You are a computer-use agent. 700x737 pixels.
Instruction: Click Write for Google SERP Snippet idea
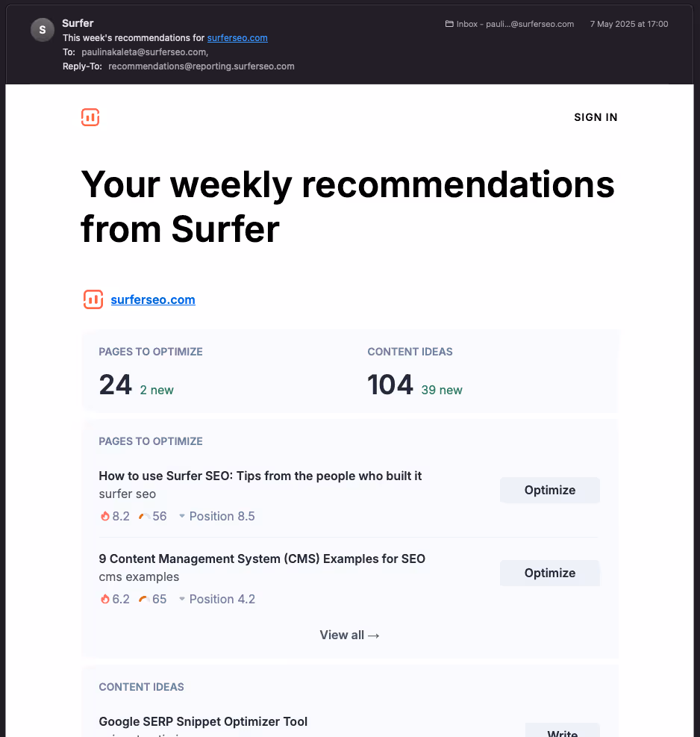pyautogui.click(x=562, y=731)
